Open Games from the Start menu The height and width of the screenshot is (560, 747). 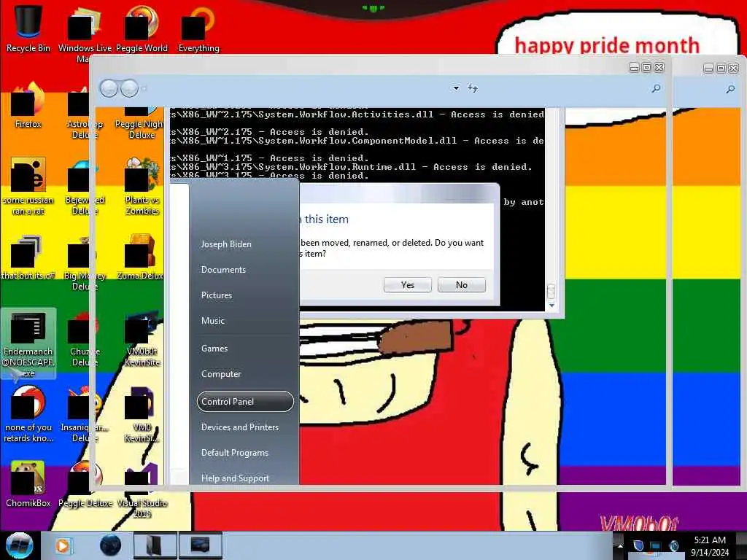click(x=214, y=348)
